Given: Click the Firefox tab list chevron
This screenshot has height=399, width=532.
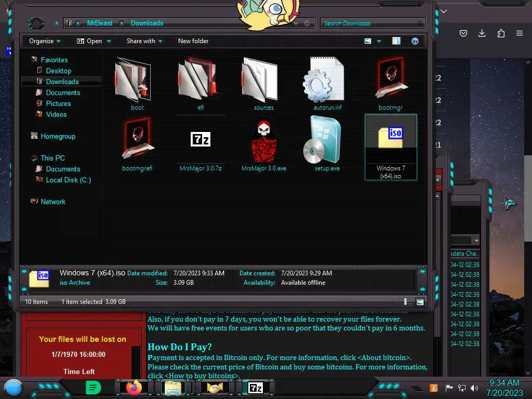Looking at the screenshot, I should 444,11.
